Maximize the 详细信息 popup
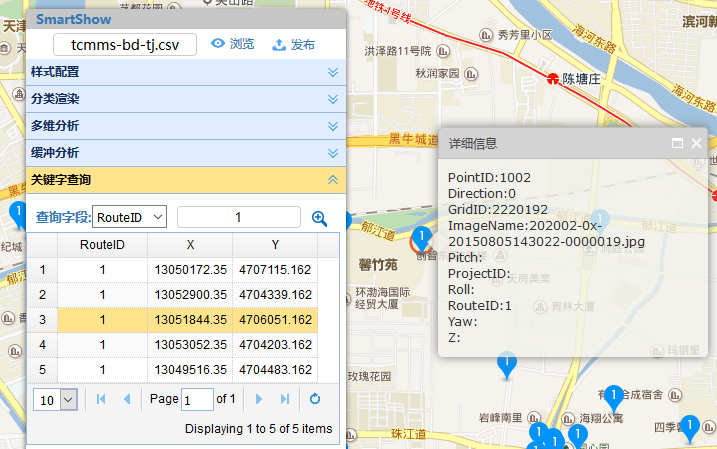This screenshot has height=449, width=717. (x=677, y=144)
